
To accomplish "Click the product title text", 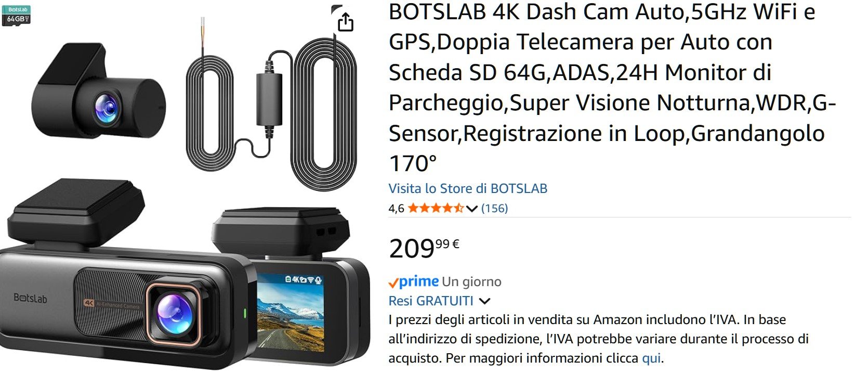I will coord(612,87).
